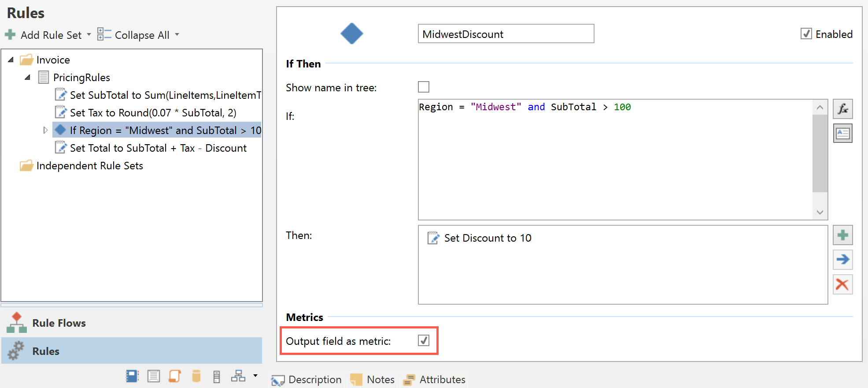Click the blue arrow button beside Then
This screenshot has width=868, height=388.
842,260
